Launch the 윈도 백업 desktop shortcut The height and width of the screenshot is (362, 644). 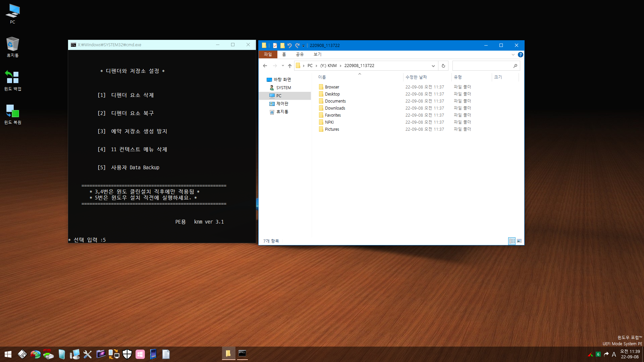click(12, 80)
